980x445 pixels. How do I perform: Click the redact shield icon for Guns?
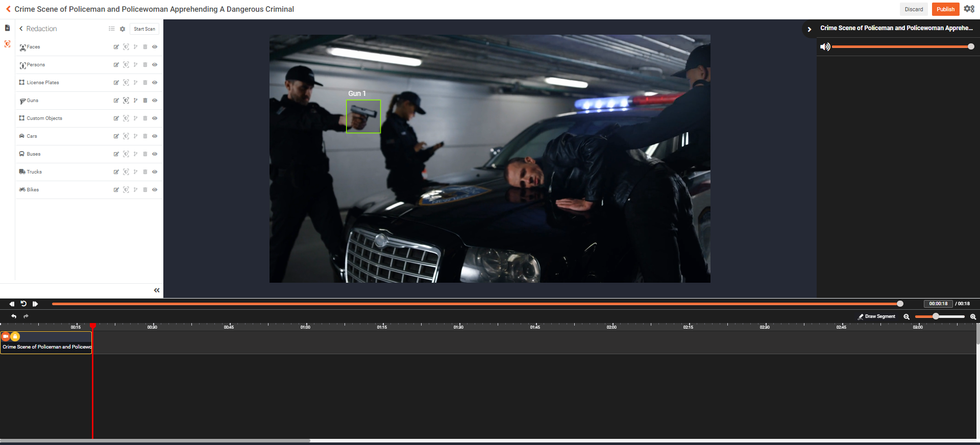[126, 101]
